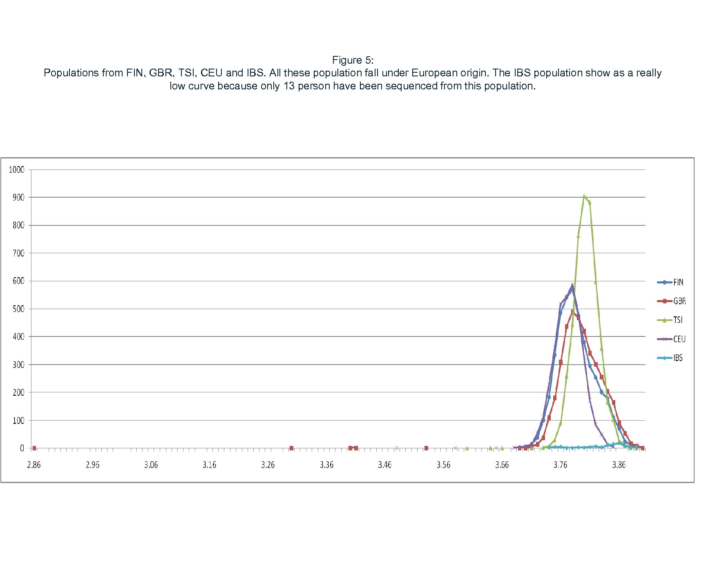Select the TSI legend entry
This screenshot has width=706, height=588.
click(x=670, y=320)
